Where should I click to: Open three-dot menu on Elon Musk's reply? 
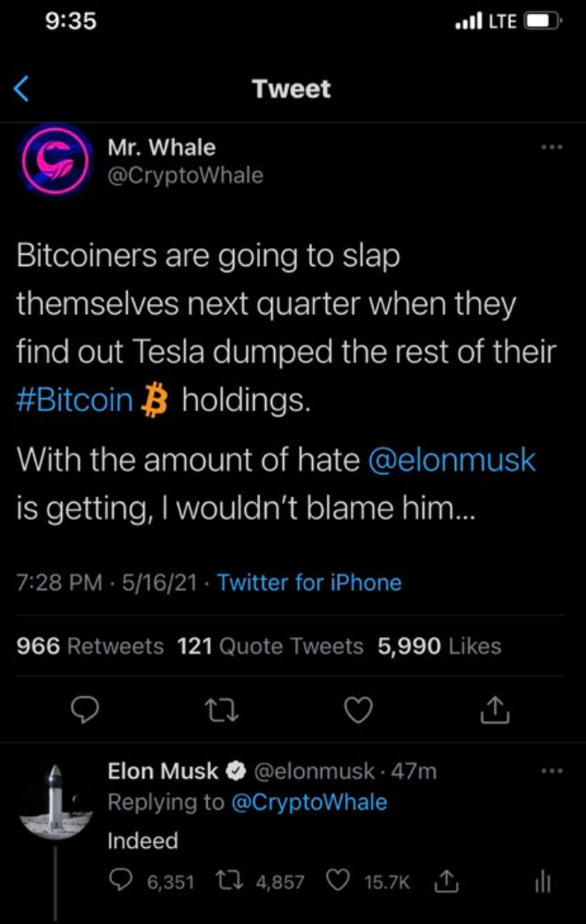(x=552, y=771)
